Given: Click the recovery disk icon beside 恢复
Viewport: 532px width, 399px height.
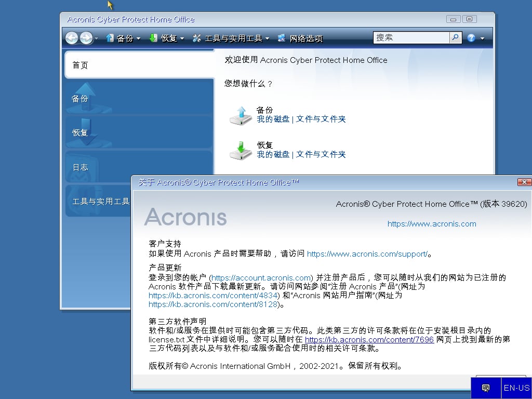Looking at the screenshot, I should click(x=240, y=151).
